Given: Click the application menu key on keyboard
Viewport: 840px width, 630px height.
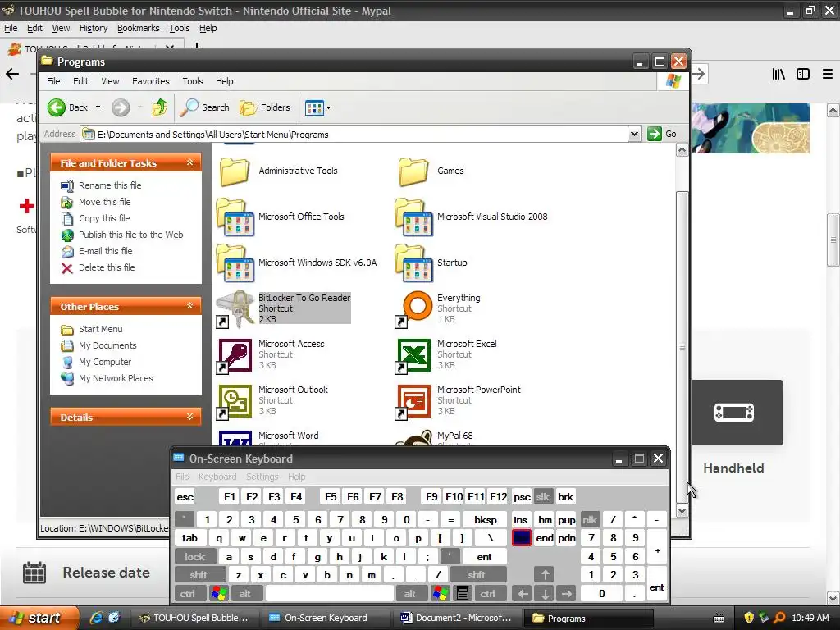Looking at the screenshot, I should (463, 594).
